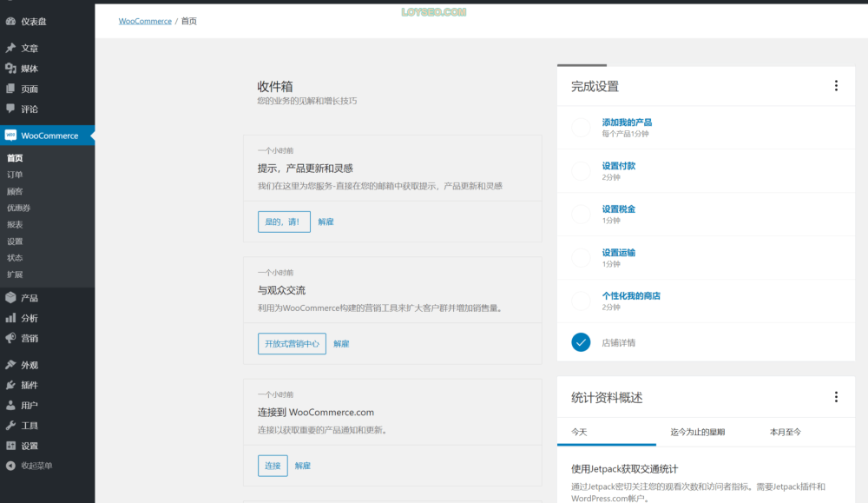This screenshot has width=868, height=503.
Task: Select the 迄今为止的星期 stats tab
Action: pyautogui.click(x=698, y=432)
